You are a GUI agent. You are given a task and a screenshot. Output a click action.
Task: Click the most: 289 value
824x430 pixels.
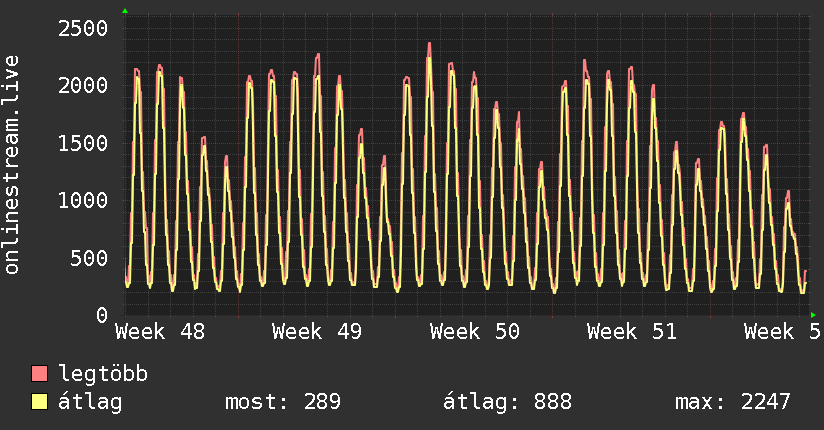click(x=283, y=402)
